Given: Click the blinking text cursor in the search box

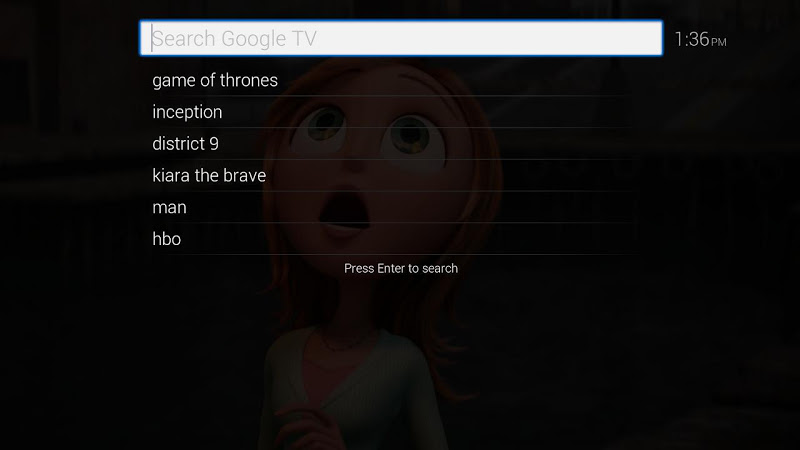Looking at the screenshot, I should 152,38.
